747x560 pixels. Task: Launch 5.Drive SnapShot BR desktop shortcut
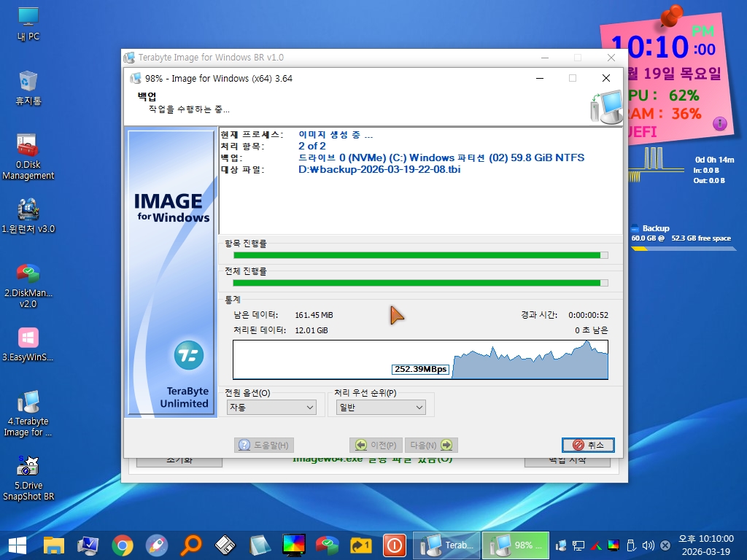[x=28, y=478]
